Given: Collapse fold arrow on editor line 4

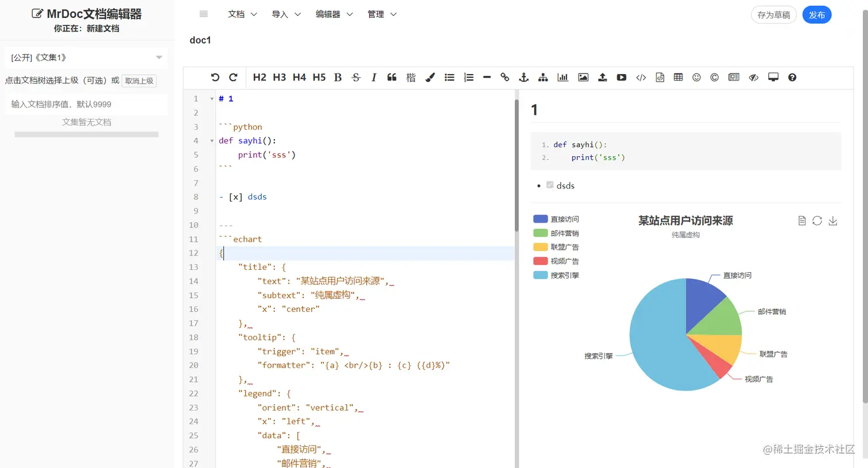Looking at the screenshot, I should click(x=212, y=141).
